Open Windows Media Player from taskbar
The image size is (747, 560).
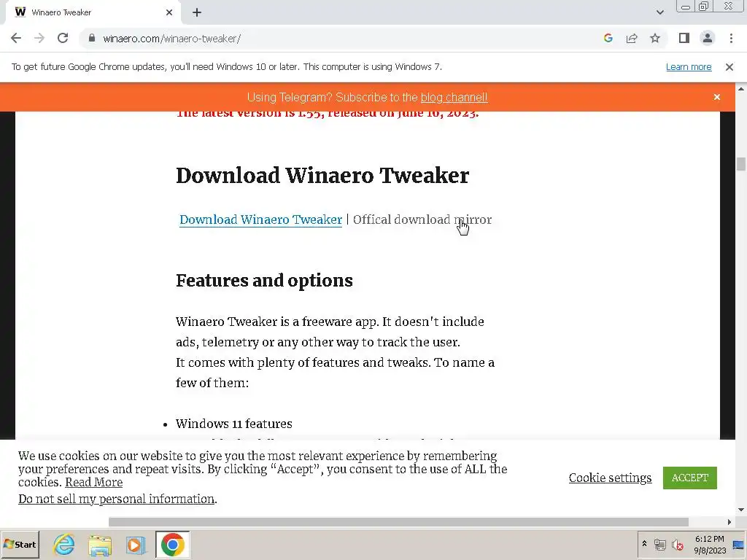(135, 545)
